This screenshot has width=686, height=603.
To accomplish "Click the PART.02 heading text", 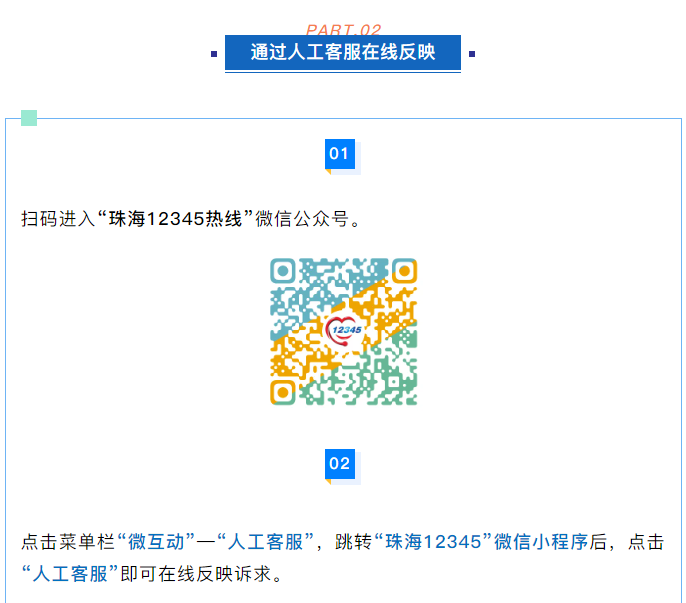I will tap(343, 30).
